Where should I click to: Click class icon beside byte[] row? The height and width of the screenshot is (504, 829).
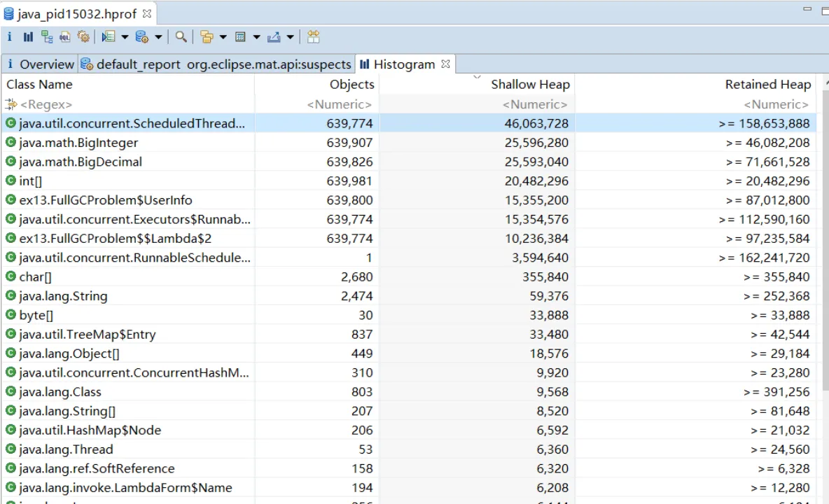click(x=11, y=315)
